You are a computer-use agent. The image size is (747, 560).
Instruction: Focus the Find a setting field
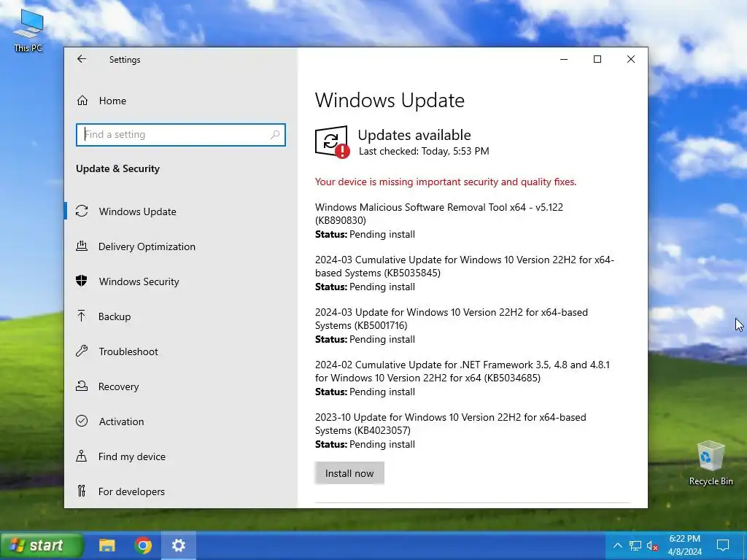(181, 135)
